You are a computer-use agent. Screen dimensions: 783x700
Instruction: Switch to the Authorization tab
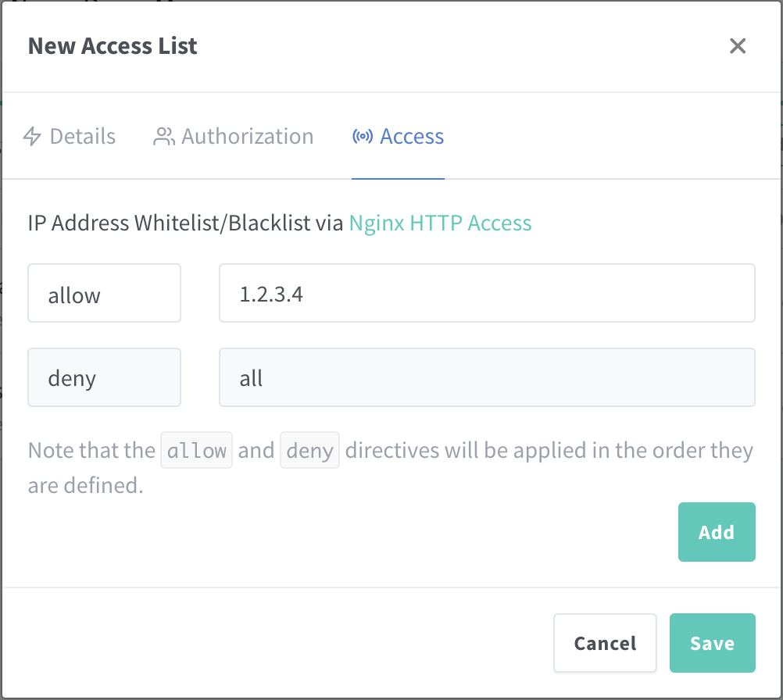(246, 136)
